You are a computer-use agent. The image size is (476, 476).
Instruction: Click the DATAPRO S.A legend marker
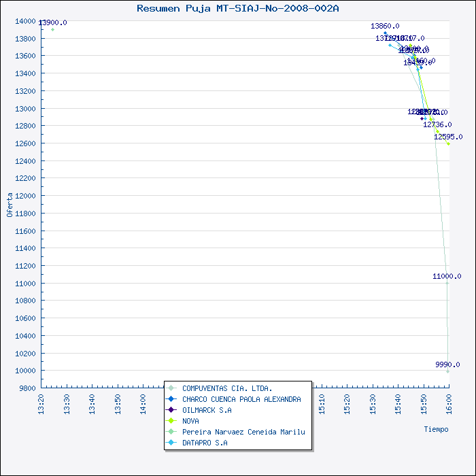pos(171,443)
